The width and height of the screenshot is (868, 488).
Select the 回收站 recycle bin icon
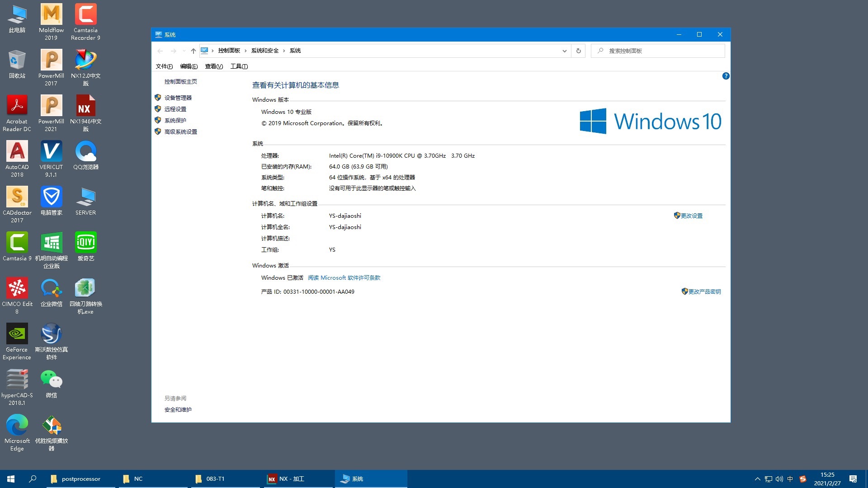(x=17, y=64)
